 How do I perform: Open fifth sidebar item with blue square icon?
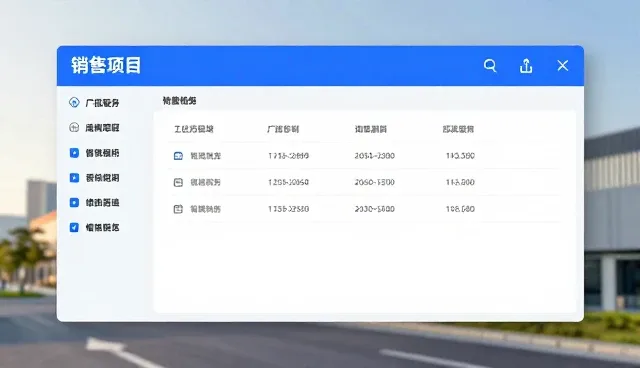pyautogui.click(x=94, y=203)
